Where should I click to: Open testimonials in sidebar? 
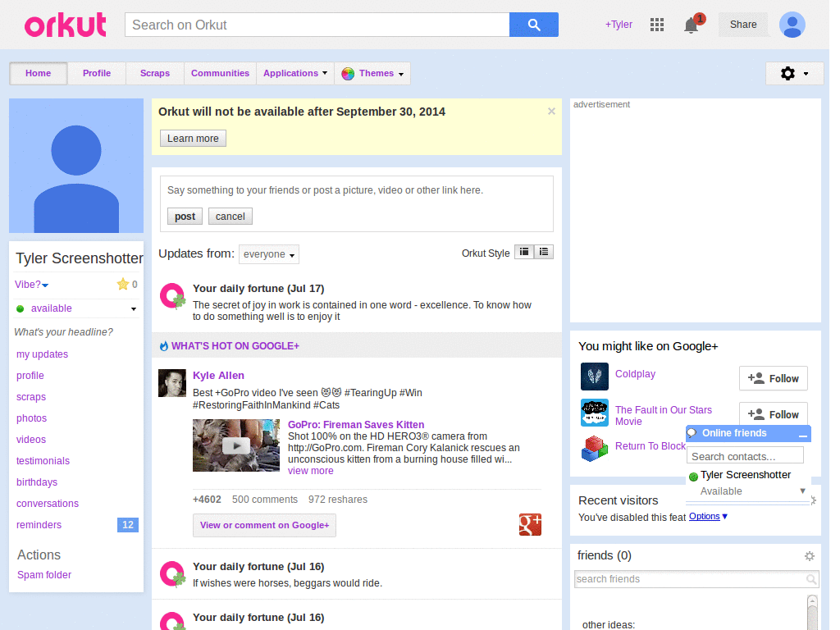[x=43, y=461]
